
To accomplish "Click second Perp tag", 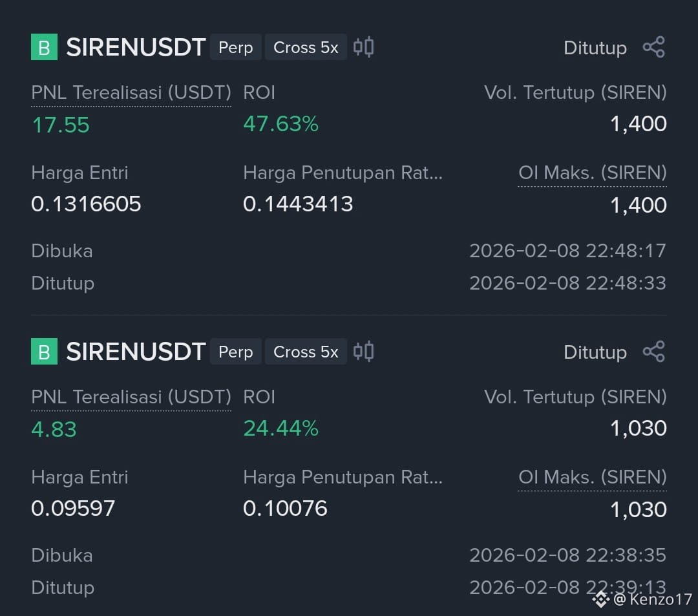I will (x=235, y=352).
